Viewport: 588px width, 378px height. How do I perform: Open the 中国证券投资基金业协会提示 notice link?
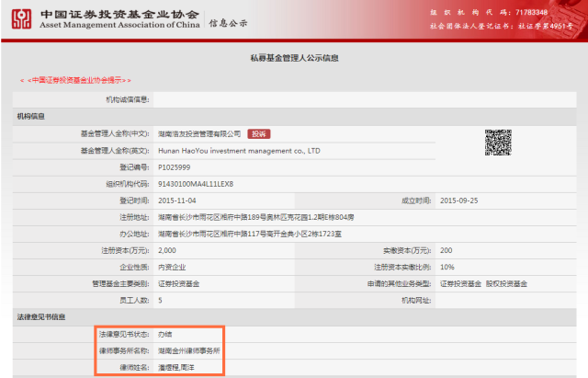point(75,81)
